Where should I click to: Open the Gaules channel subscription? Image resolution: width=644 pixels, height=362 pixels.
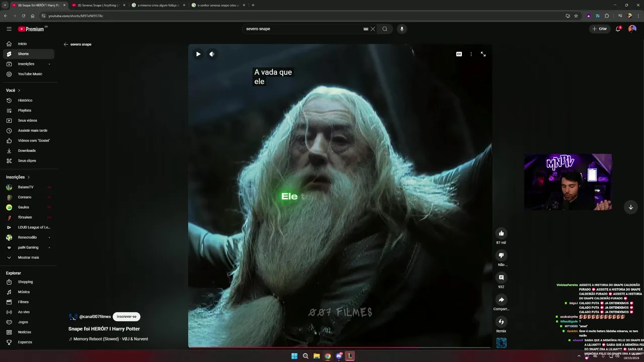(28, 207)
